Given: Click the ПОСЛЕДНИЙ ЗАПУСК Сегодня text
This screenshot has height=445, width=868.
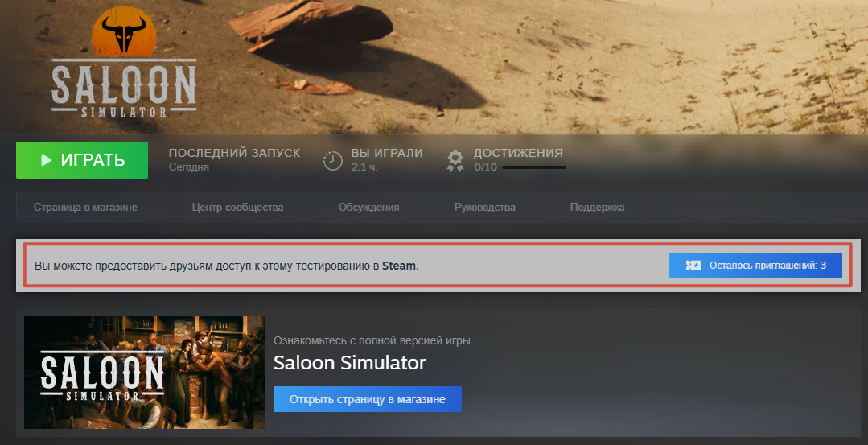Looking at the screenshot, I should (x=234, y=159).
